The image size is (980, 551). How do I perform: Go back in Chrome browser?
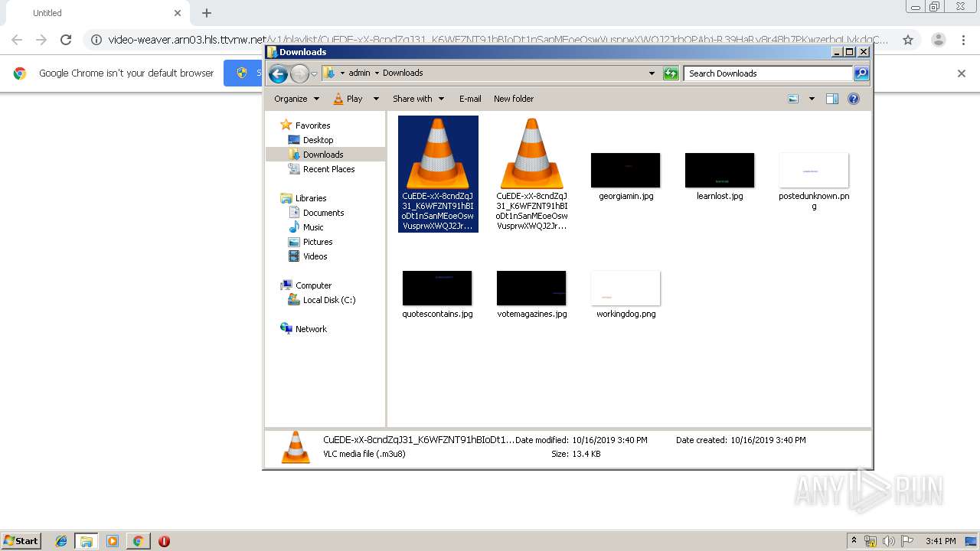(17, 40)
